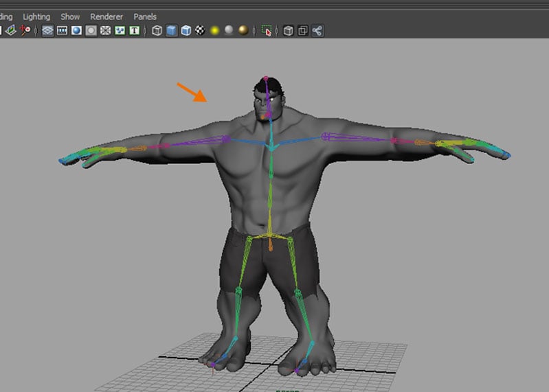Toggle the resolution gate display
Viewport: 549px width, 392px height.
tap(76, 30)
